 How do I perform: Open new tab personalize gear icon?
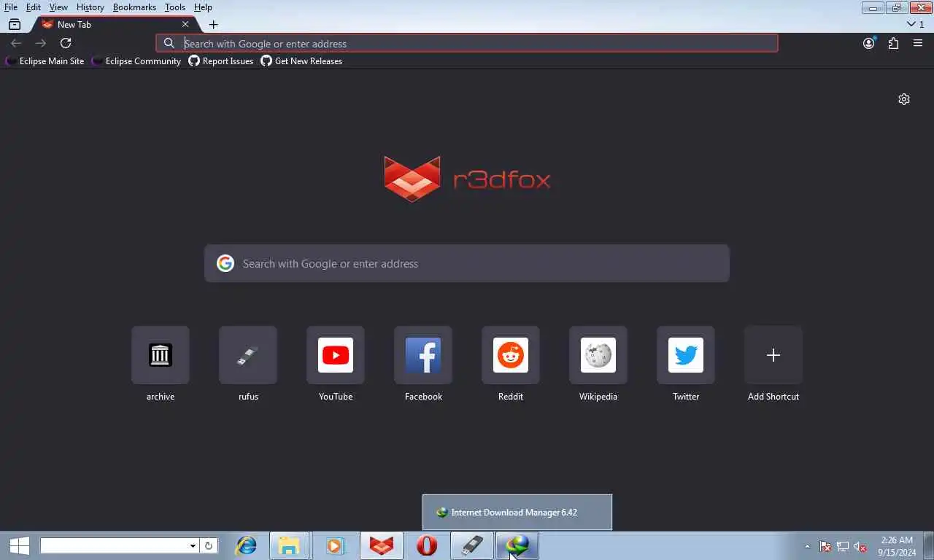click(904, 99)
